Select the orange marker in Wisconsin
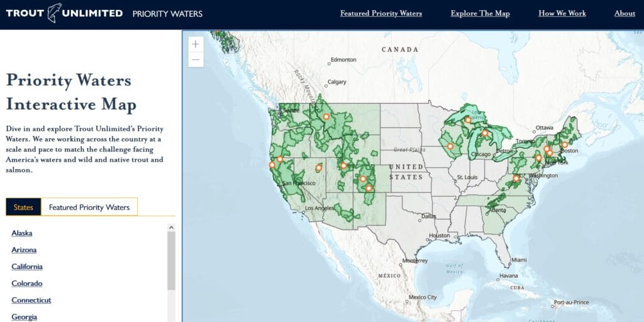This screenshot has height=322, width=644. pyautogui.click(x=450, y=146)
